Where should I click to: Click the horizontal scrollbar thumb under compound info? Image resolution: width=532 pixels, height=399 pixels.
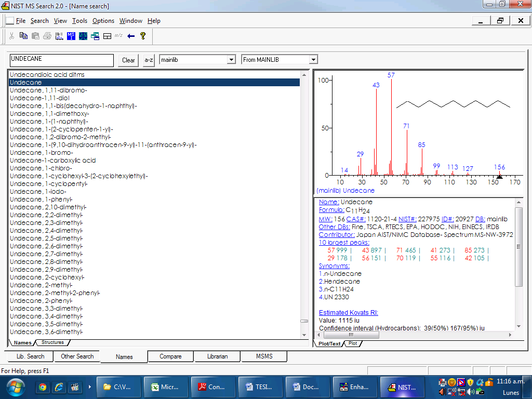pyautogui.click(x=351, y=335)
